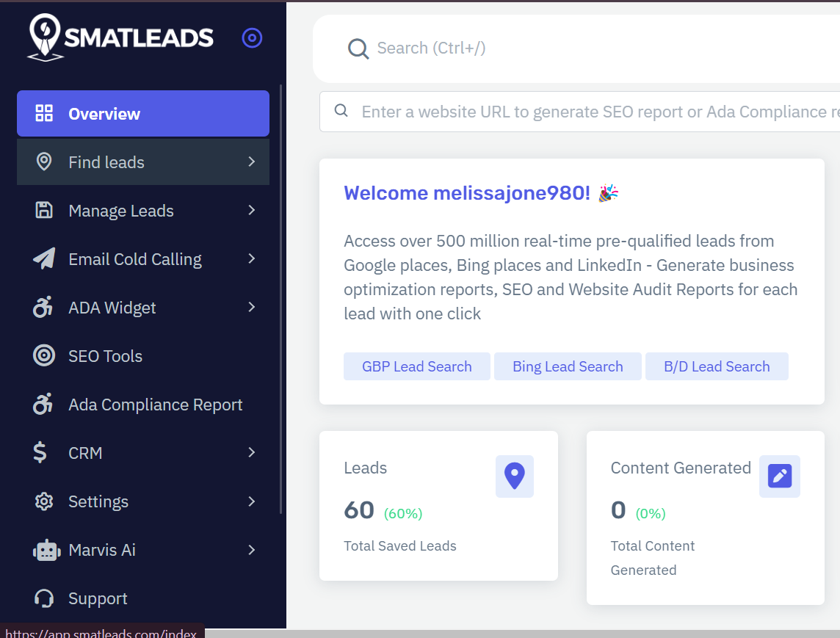The image size is (840, 638).
Task: Click the SEO Tools target icon
Action: point(44,356)
